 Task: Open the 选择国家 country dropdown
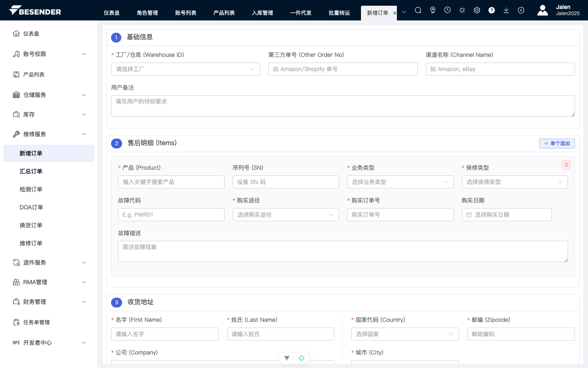click(x=405, y=334)
